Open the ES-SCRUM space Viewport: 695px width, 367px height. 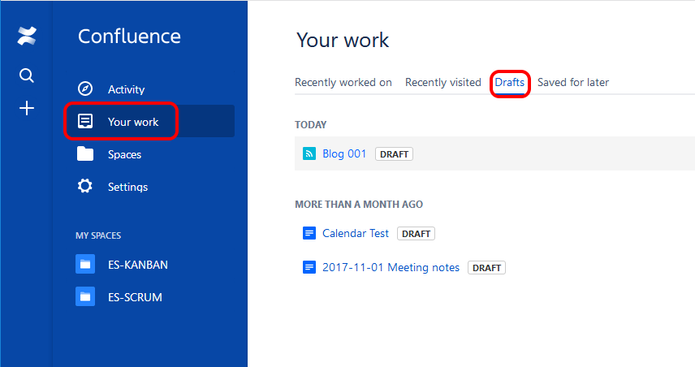click(x=135, y=297)
